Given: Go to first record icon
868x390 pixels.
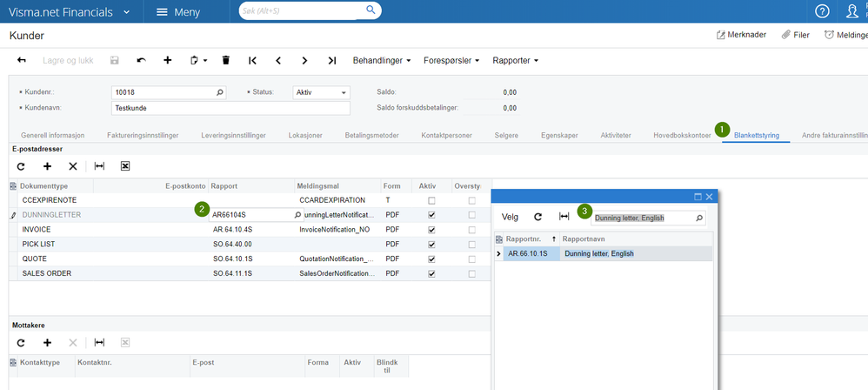Looking at the screenshot, I should (x=252, y=61).
